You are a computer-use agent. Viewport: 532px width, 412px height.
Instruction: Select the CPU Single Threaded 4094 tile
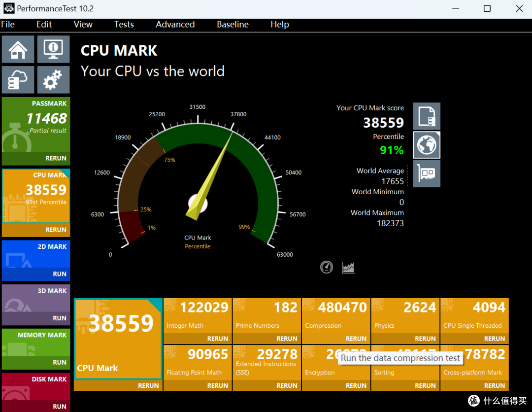(x=474, y=315)
